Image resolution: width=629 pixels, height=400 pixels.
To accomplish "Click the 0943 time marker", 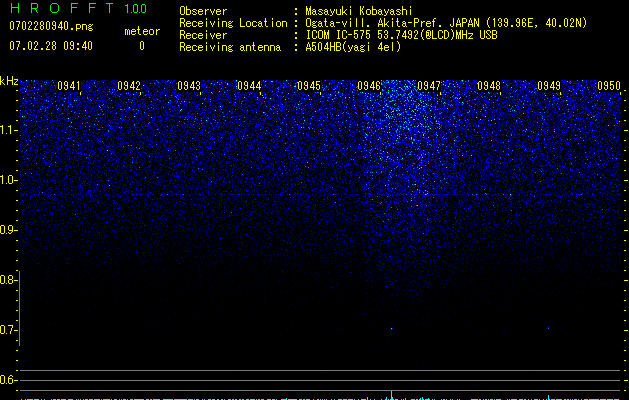I will (189, 86).
